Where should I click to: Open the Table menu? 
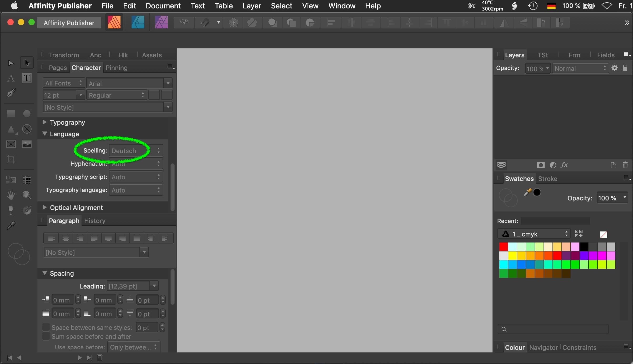224,6
